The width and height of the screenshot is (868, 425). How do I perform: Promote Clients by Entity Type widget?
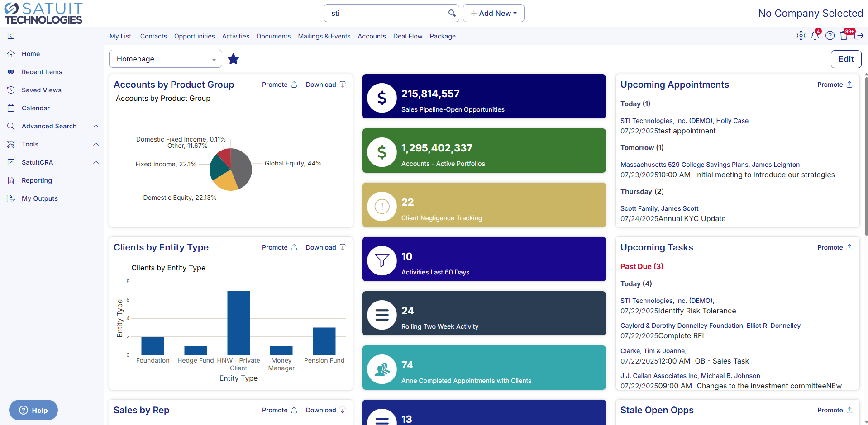pyautogui.click(x=280, y=247)
